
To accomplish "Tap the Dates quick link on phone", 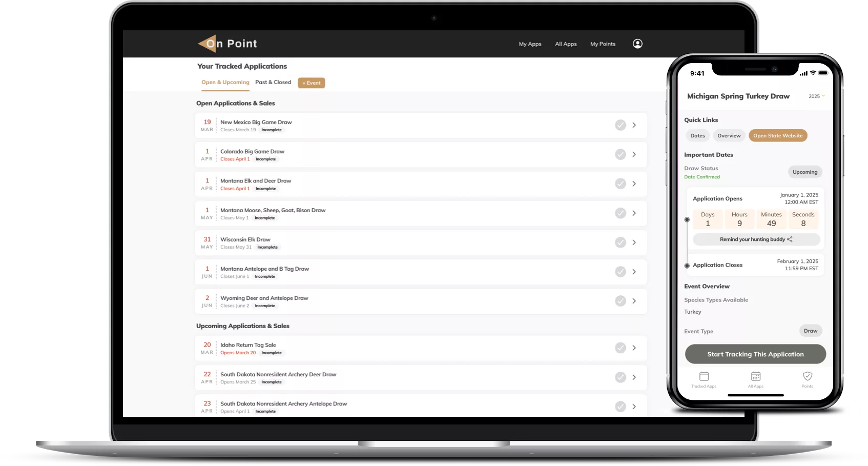I will click(697, 136).
